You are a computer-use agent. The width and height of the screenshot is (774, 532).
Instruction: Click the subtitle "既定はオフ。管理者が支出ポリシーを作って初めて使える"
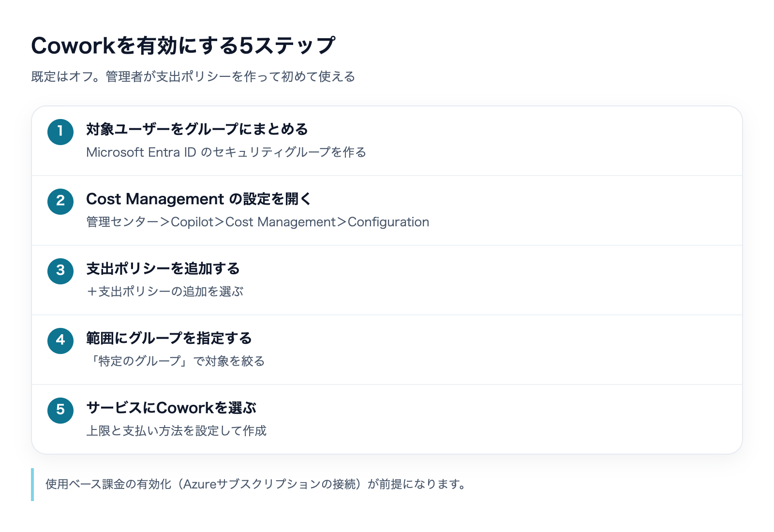[193, 76]
